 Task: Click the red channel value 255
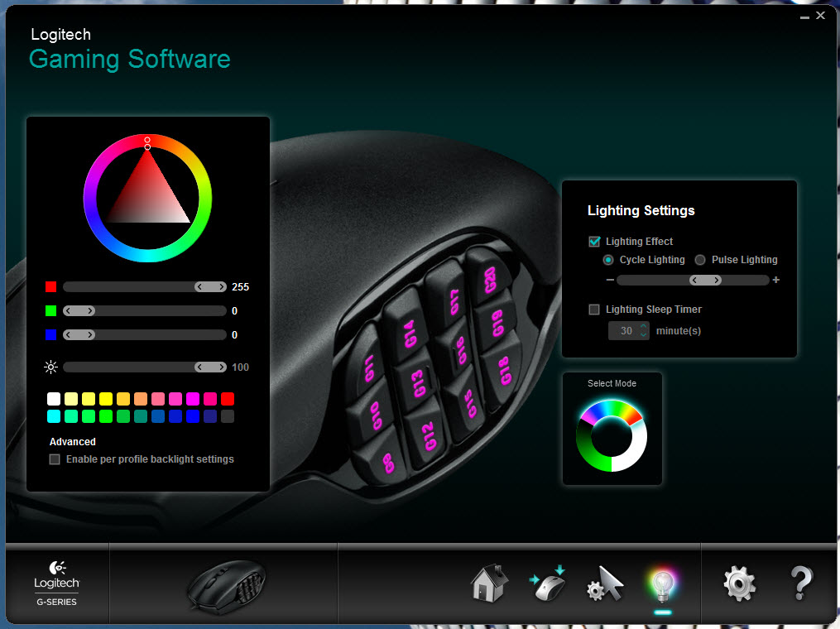(241, 287)
